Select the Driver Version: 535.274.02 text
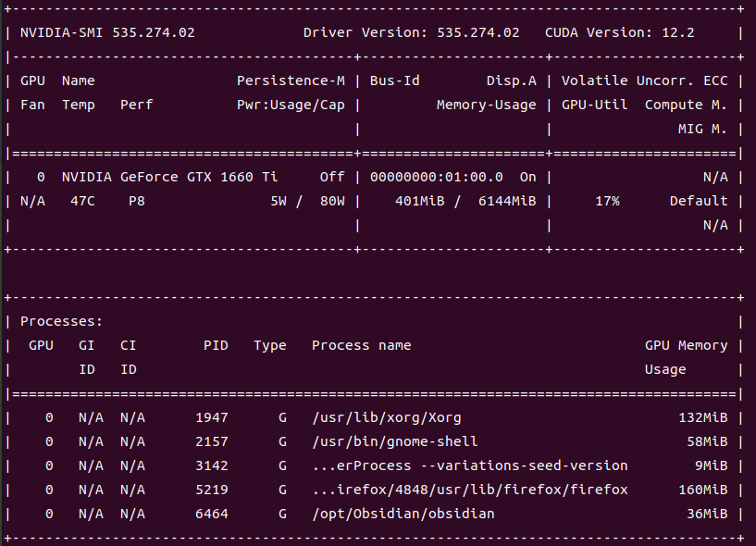 [411, 32]
